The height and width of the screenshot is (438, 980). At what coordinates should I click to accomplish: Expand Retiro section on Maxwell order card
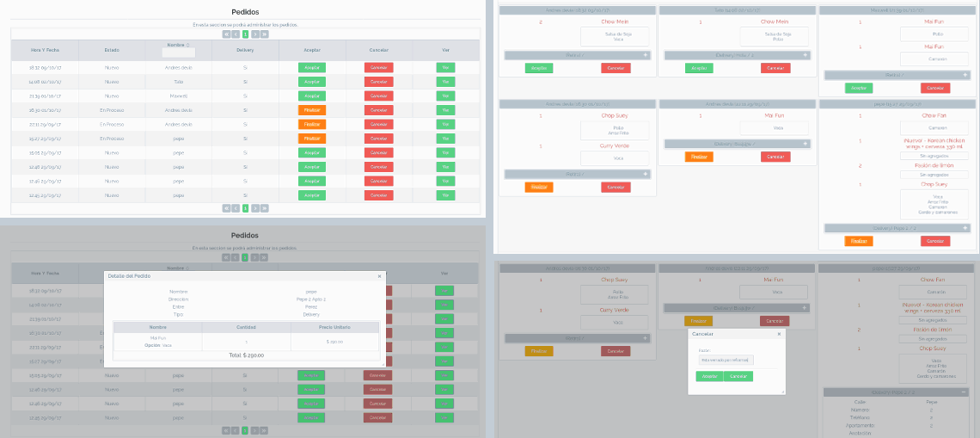click(965, 75)
